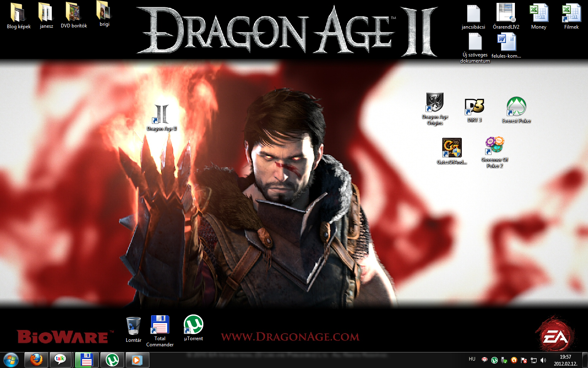Open µTorrent from the taskbar
Screen dimensions: 588x368
[112, 360]
